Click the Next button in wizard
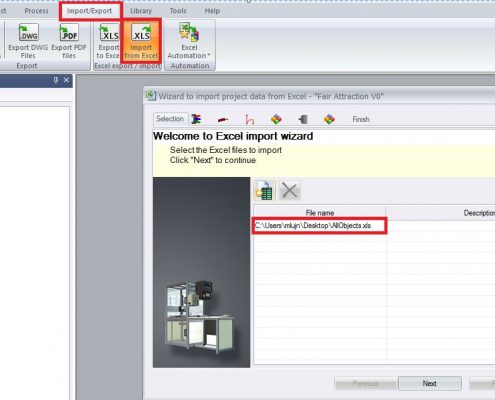 pyautogui.click(x=430, y=384)
